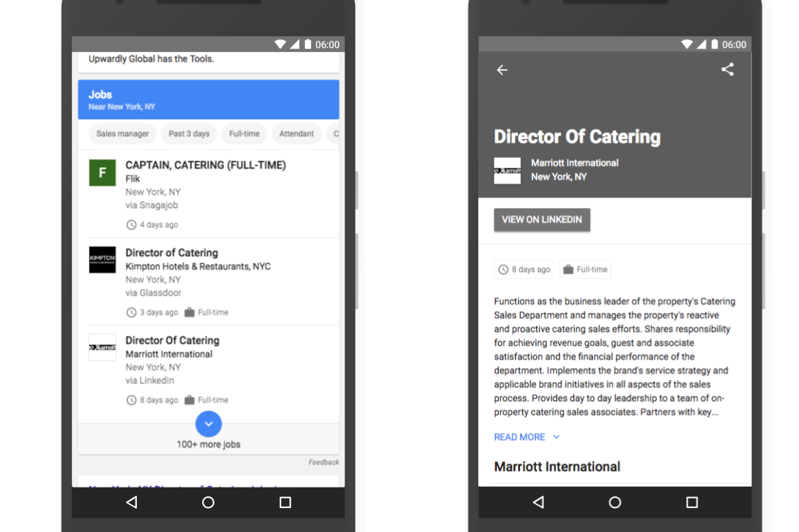
Task: Click the VIEW ON LINKEDIN button
Action: coord(542,220)
